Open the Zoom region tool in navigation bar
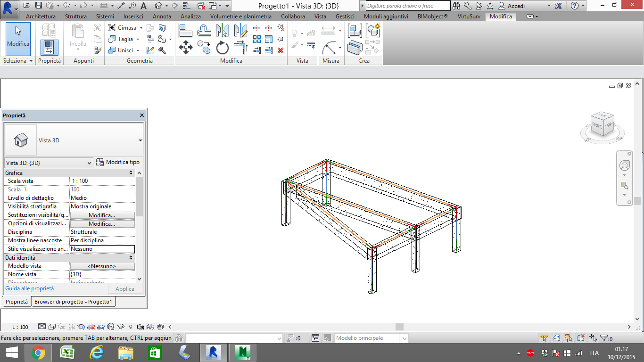644x362 pixels. pos(624,186)
